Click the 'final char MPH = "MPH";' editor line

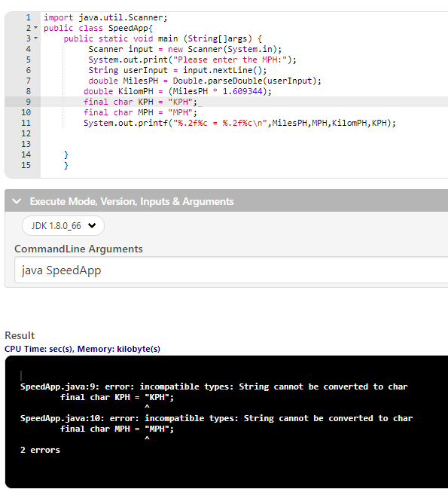click(x=140, y=112)
